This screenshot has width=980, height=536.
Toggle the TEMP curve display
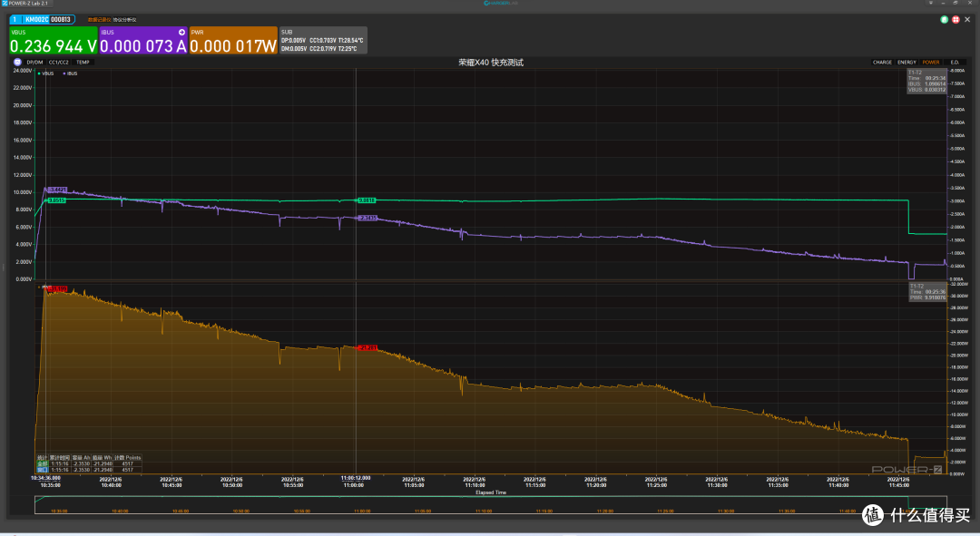click(x=83, y=63)
